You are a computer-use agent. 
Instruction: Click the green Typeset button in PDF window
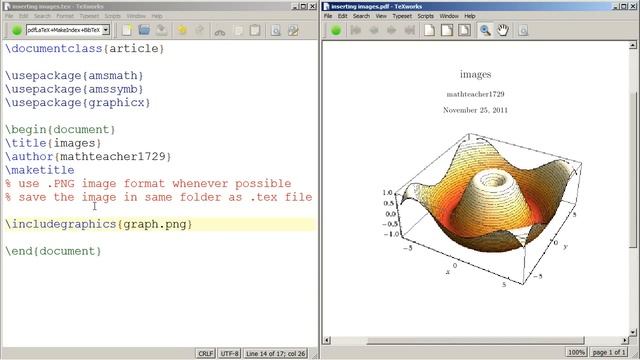pos(336,30)
